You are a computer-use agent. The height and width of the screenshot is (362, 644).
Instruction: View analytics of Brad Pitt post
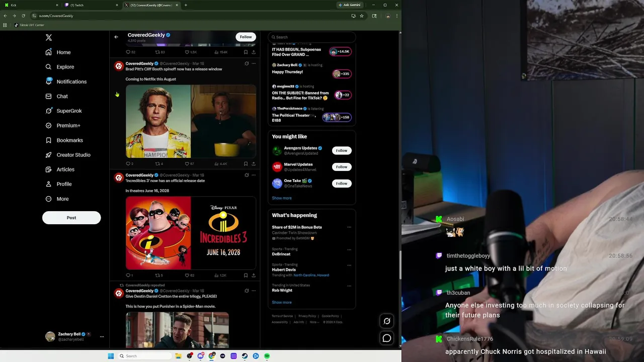pyautogui.click(x=221, y=163)
